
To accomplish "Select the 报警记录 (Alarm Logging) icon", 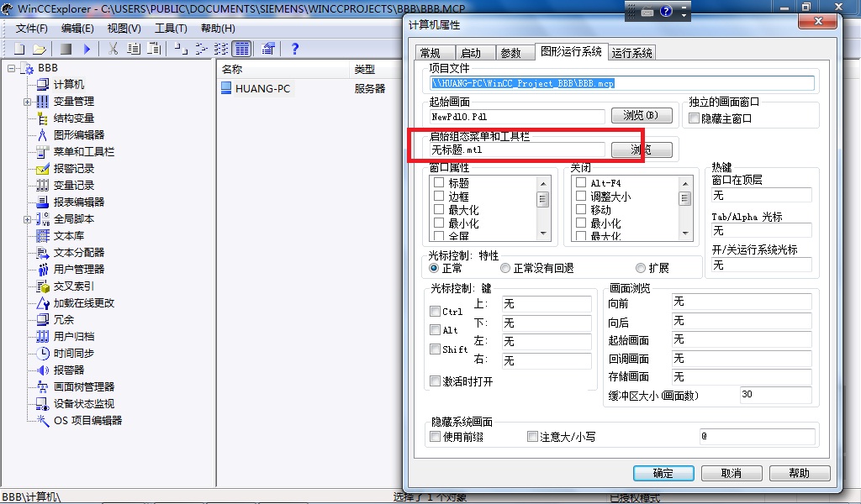I will pyautogui.click(x=43, y=169).
